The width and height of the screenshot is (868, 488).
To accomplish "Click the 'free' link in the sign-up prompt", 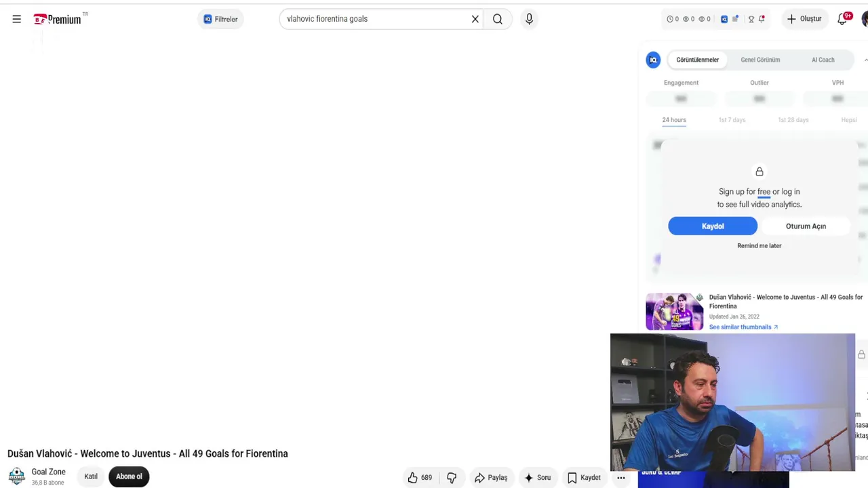I will pyautogui.click(x=764, y=192).
